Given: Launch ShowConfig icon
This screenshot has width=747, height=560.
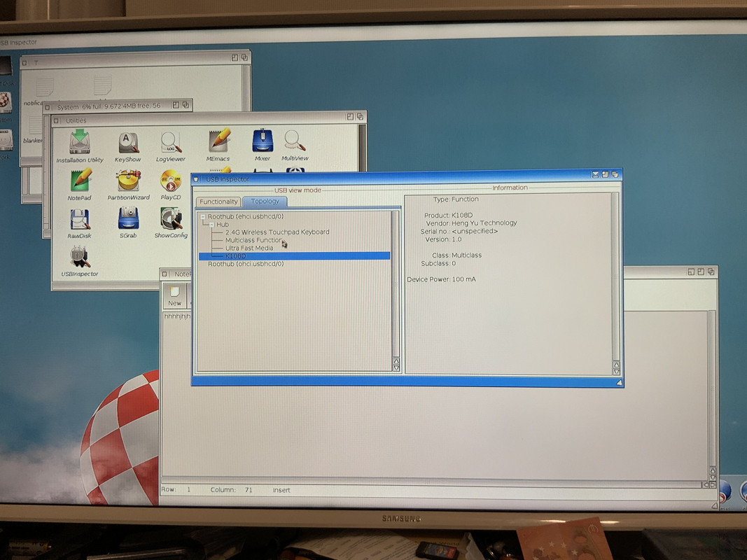Looking at the screenshot, I should 171,222.
